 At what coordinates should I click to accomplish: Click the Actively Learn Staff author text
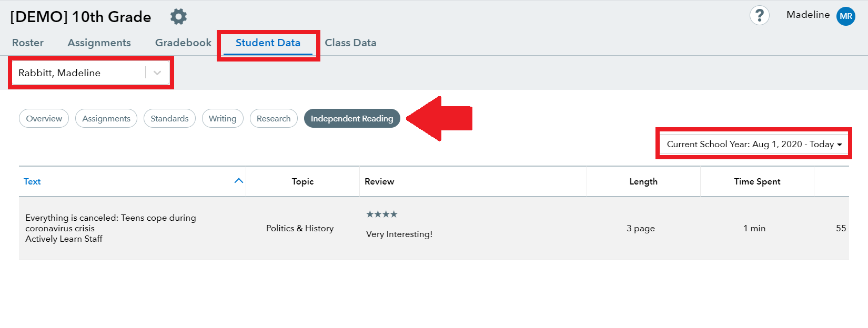(x=64, y=239)
